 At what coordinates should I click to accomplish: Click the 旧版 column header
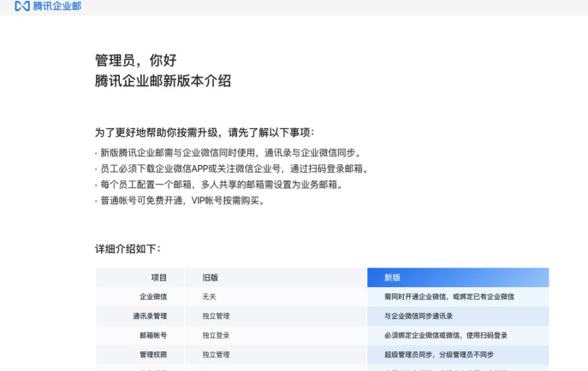[x=210, y=278]
